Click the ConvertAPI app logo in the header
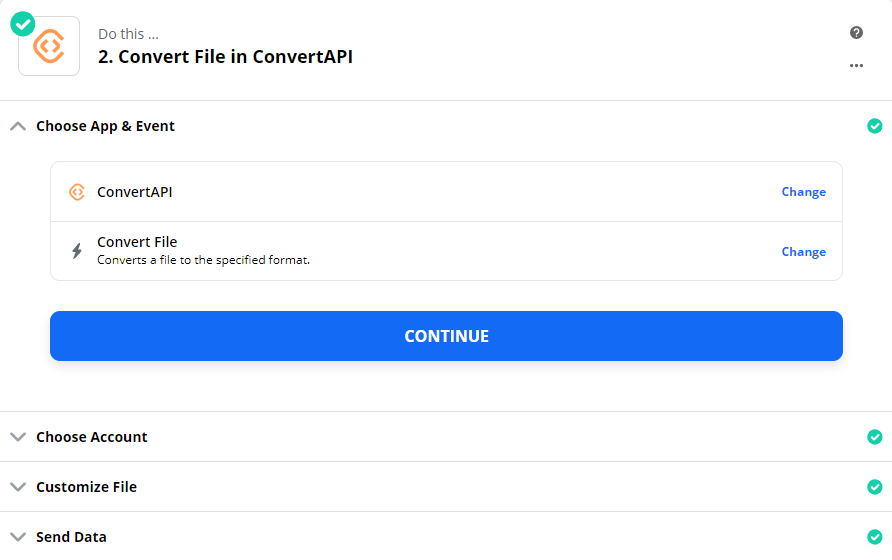The height and width of the screenshot is (560, 892). point(49,46)
